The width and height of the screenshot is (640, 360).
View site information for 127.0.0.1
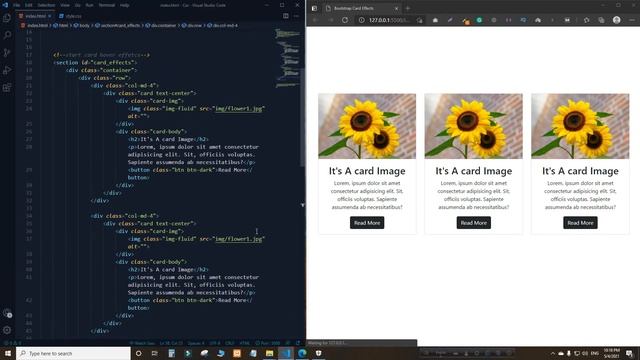tap(362, 20)
